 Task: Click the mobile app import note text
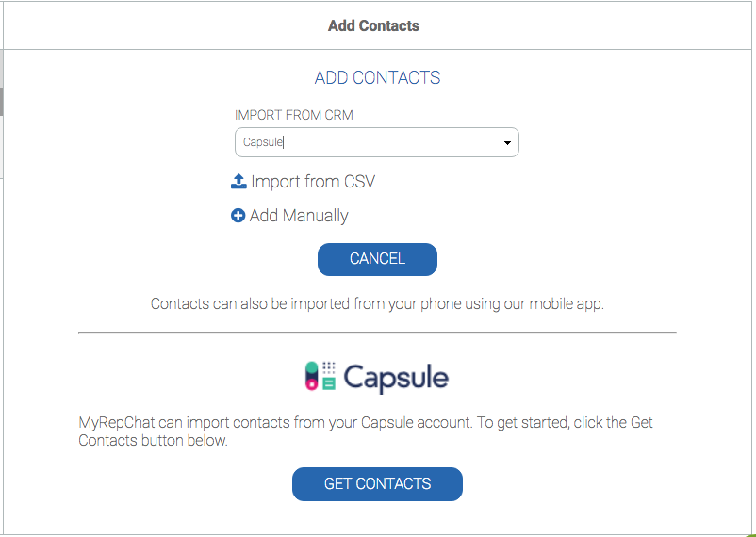pyautogui.click(x=377, y=304)
